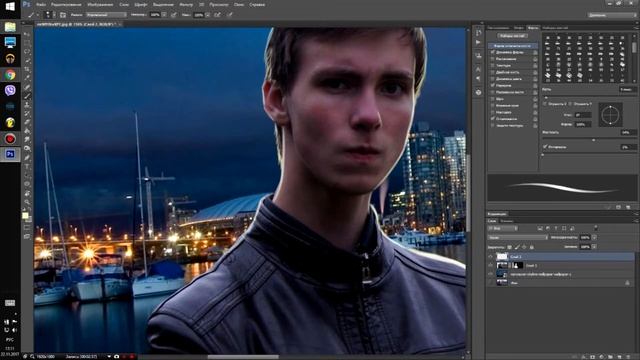The width and height of the screenshot is (640, 360).
Task: Select the Horizontal Type tool
Action: pyautogui.click(x=27, y=166)
